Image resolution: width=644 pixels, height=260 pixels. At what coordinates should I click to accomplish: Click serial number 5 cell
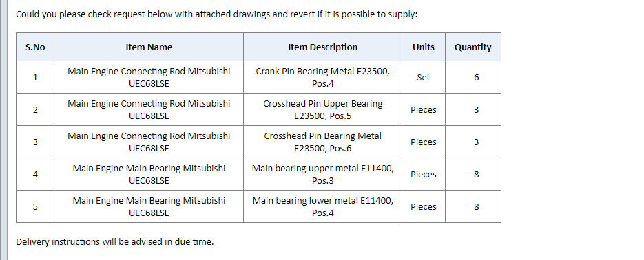point(35,206)
